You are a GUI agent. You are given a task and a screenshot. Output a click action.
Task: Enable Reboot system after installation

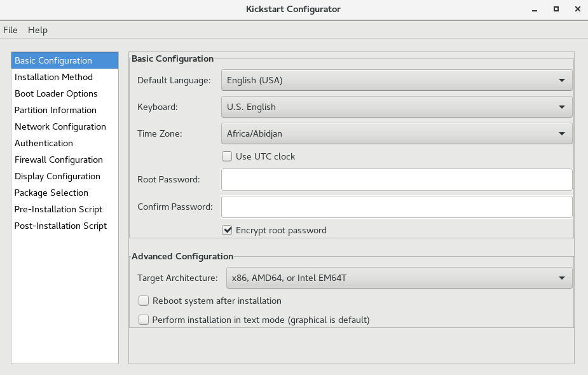point(144,301)
